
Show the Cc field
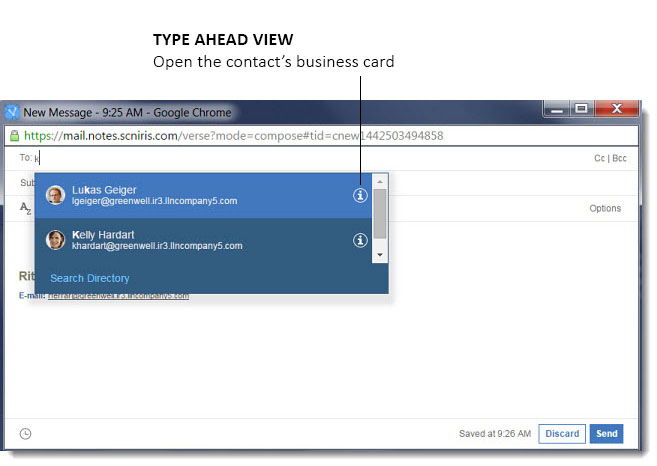point(599,158)
